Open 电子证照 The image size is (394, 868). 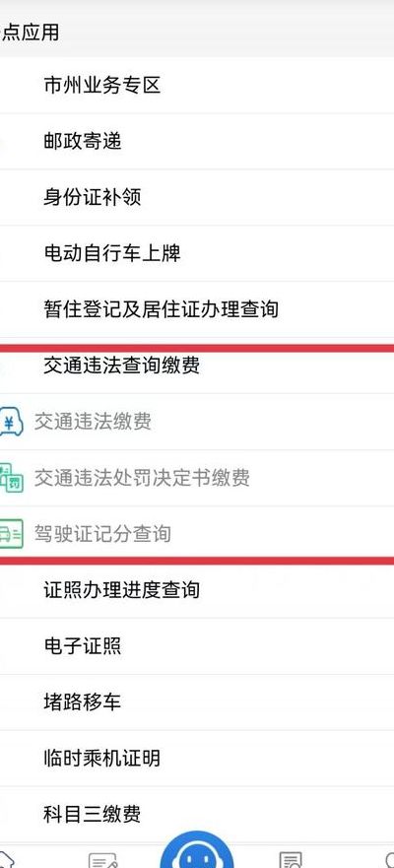click(x=197, y=646)
